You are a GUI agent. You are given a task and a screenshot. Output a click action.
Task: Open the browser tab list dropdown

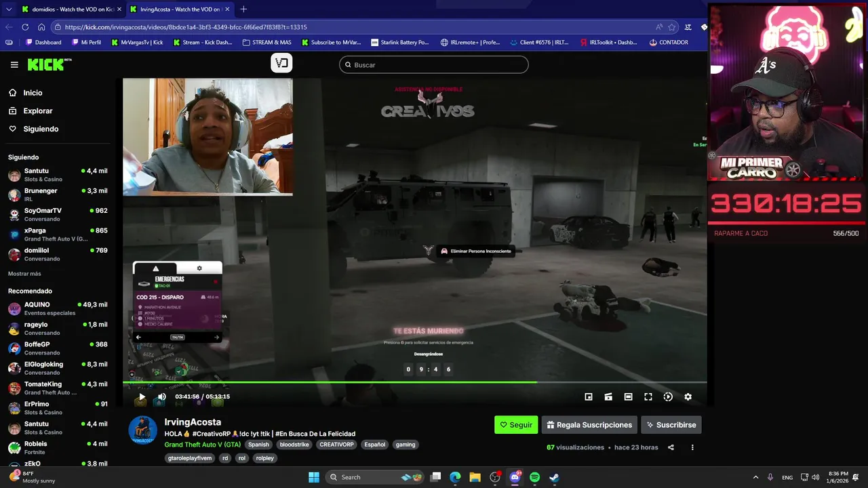pos(9,9)
